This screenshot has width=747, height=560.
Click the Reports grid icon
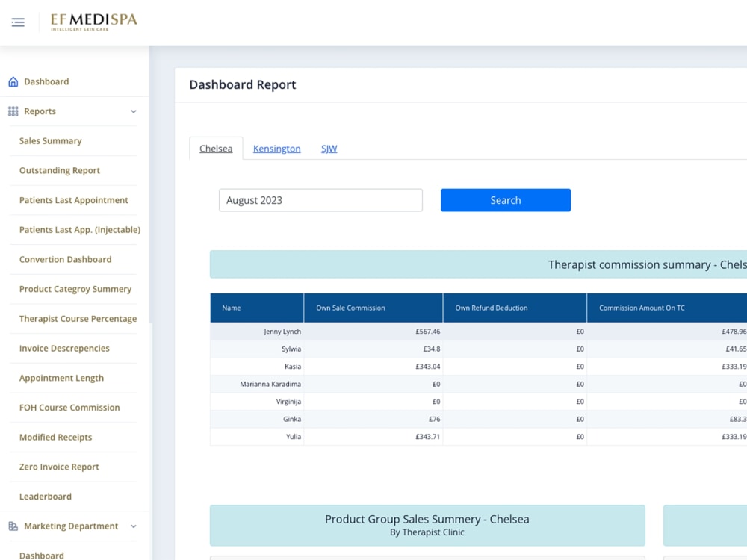click(13, 111)
